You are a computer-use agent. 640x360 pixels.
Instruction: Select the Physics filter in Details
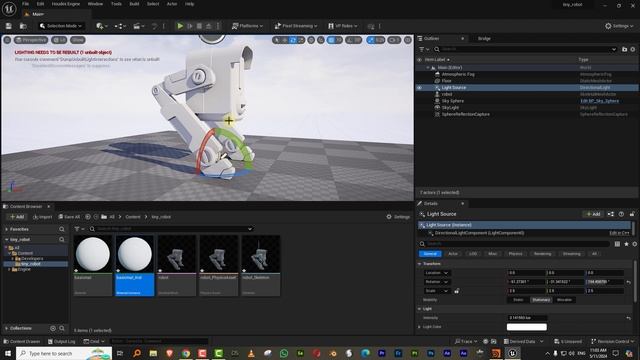tap(515, 254)
